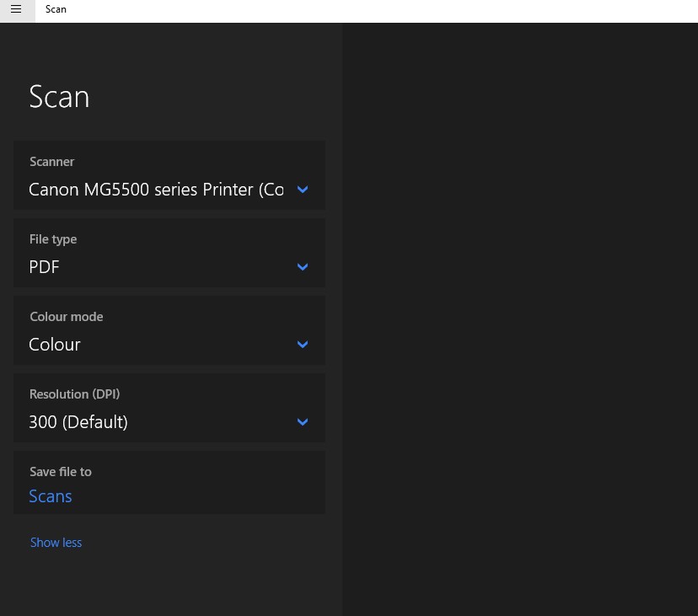Click the Save file to label
Screen dimensions: 698x616
pos(61,472)
